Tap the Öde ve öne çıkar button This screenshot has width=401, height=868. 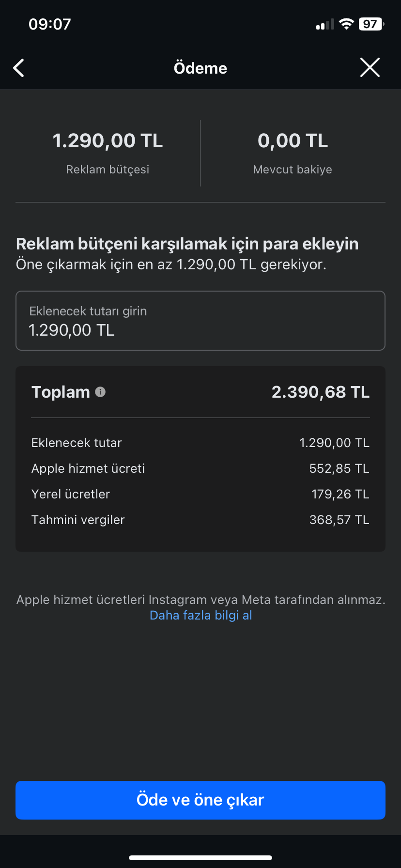(200, 800)
